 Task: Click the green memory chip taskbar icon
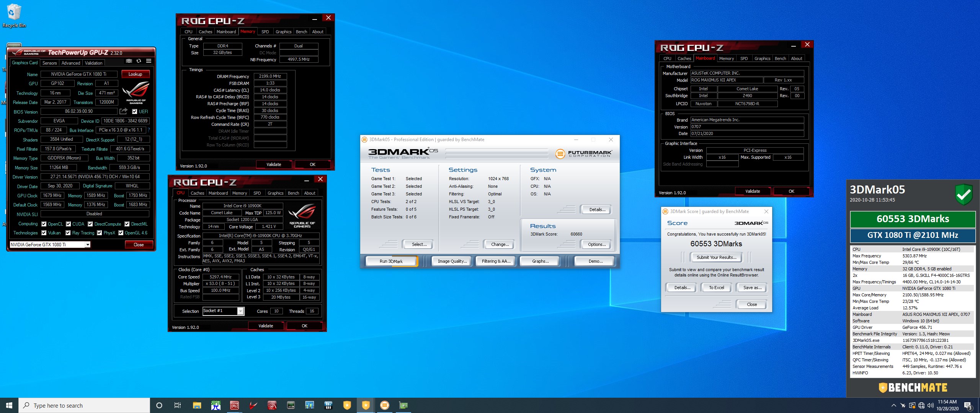click(x=291, y=405)
